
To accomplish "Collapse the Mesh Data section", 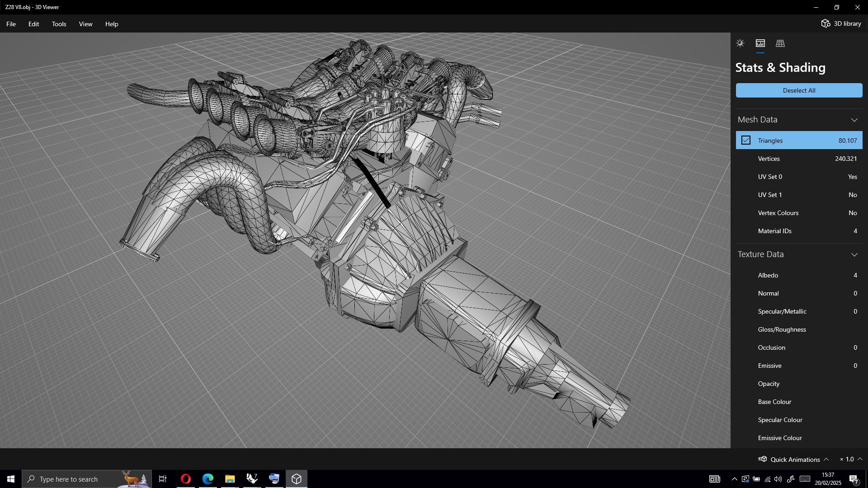I will click(x=854, y=120).
